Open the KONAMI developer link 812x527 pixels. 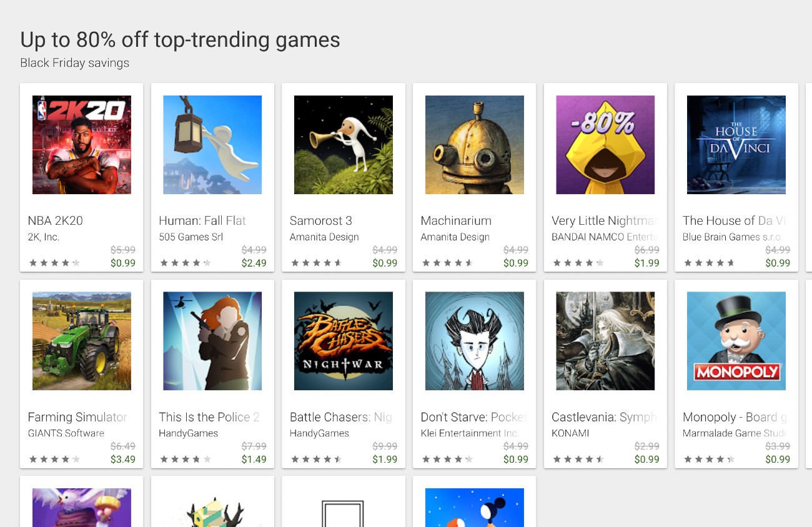click(x=570, y=433)
